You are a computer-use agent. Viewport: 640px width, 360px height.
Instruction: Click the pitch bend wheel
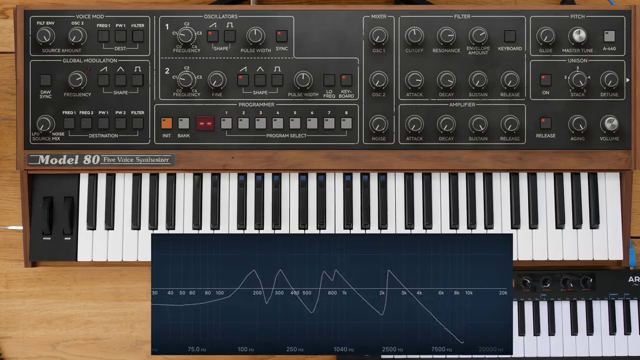[x=47, y=215]
